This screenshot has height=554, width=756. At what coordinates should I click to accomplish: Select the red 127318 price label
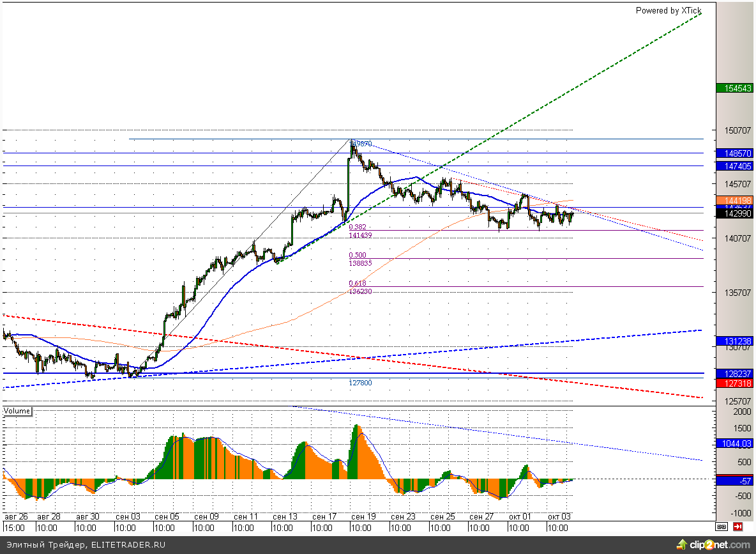tap(736, 383)
